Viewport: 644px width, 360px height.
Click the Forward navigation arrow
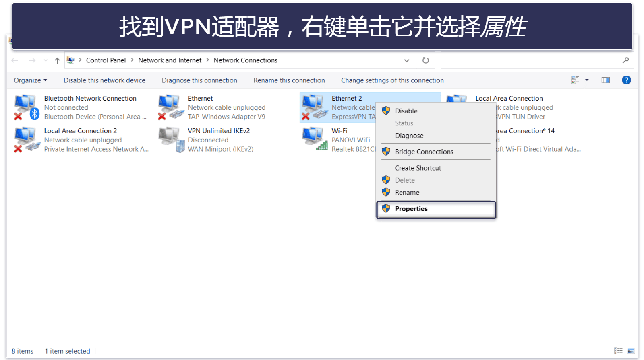[x=32, y=60]
